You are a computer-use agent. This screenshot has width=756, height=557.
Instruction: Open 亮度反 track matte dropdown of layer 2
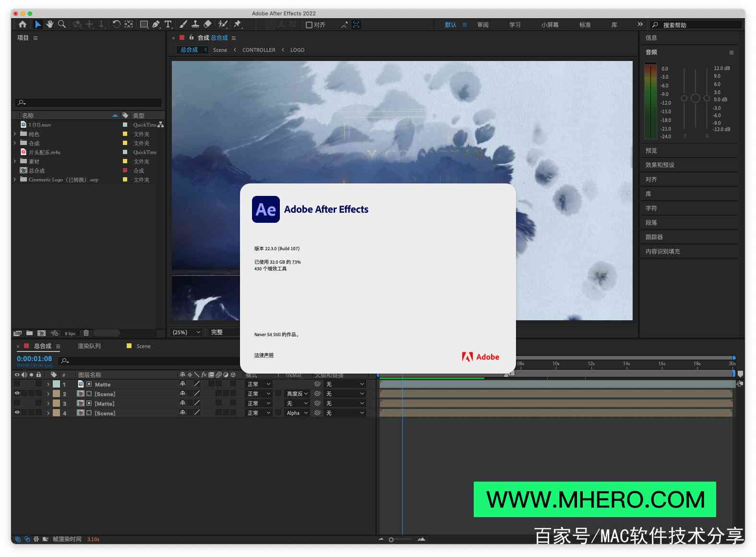[297, 394]
